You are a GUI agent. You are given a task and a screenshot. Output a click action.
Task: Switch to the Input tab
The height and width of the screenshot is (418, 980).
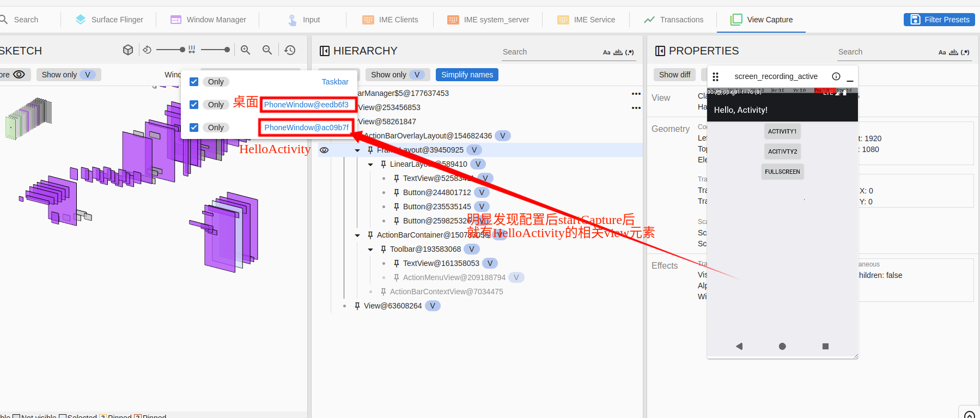(303, 20)
